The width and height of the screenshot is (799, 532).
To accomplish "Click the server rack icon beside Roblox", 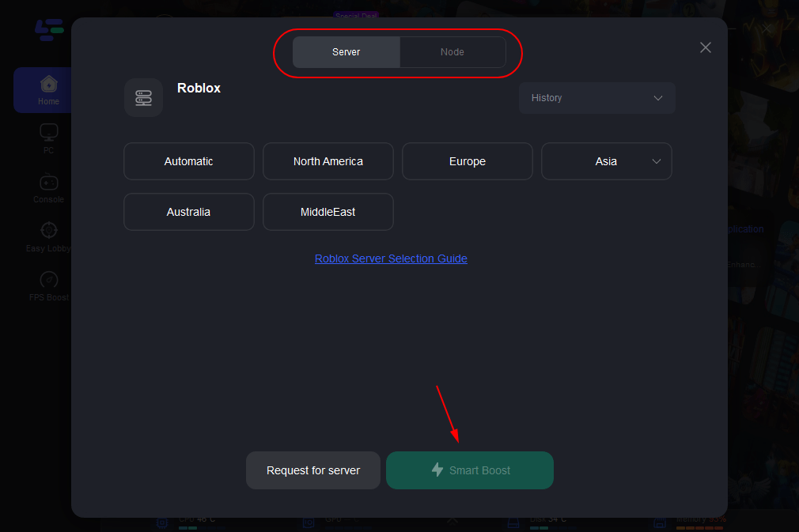I will 143,97.
